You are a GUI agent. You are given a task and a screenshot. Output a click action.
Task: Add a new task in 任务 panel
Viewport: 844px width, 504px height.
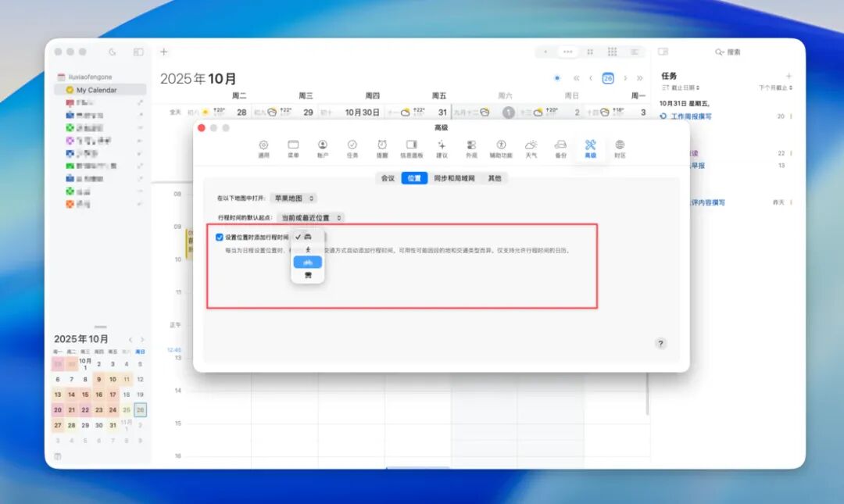[789, 76]
